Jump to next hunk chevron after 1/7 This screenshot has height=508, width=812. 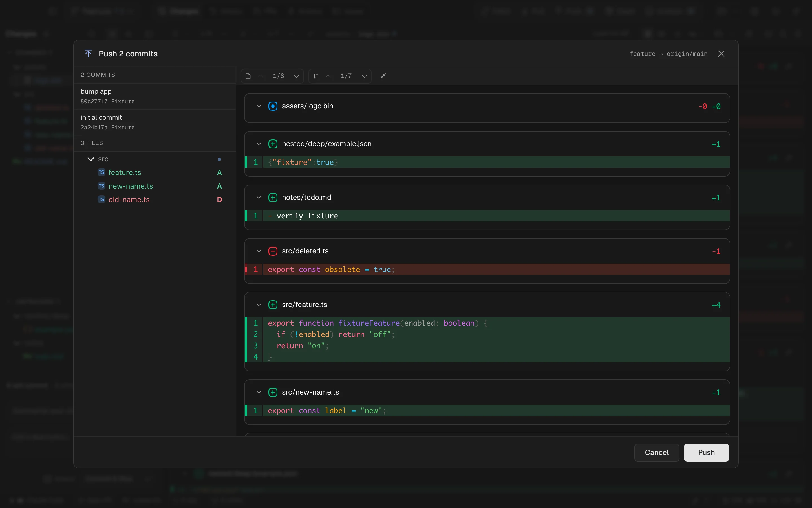[364, 76]
